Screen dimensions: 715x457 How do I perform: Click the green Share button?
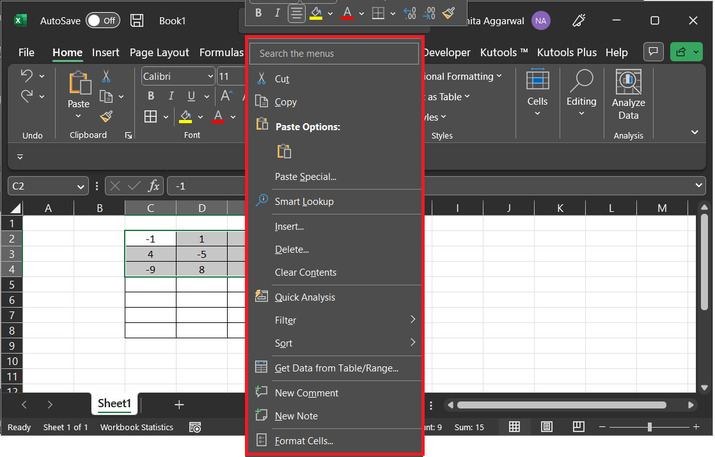(x=686, y=52)
